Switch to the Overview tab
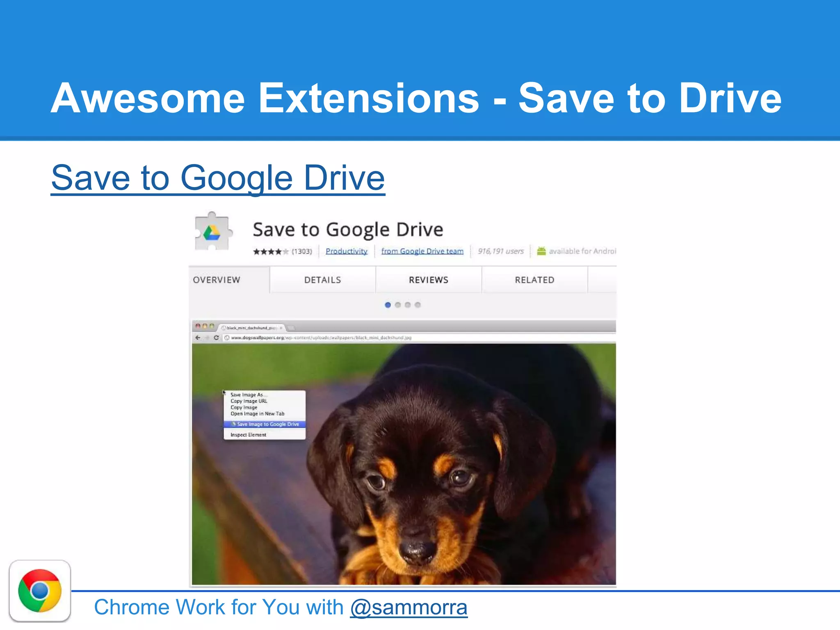This screenshot has height=630, width=840. coord(229,280)
